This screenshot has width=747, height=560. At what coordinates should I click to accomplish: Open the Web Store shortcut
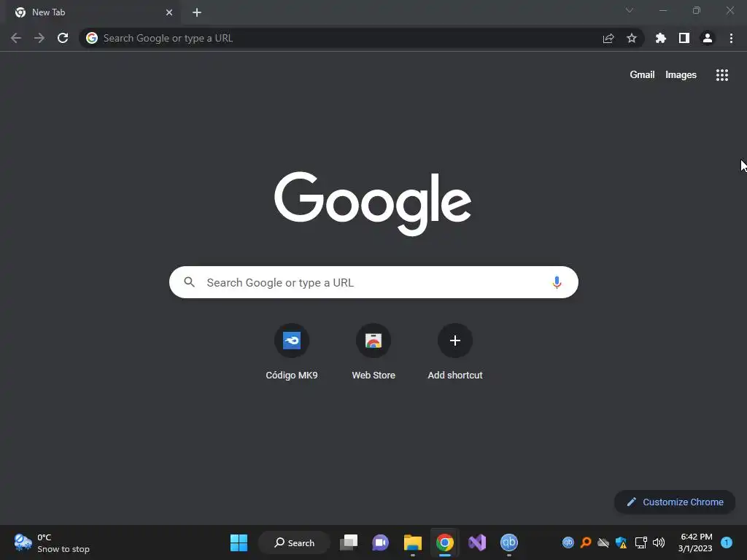tap(373, 352)
